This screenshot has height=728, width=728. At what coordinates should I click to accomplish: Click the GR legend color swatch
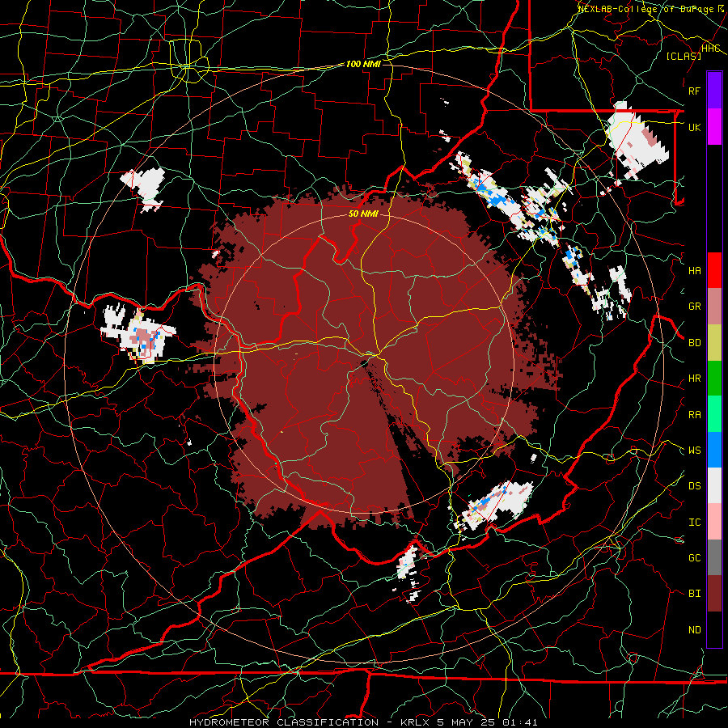pyautogui.click(x=714, y=306)
